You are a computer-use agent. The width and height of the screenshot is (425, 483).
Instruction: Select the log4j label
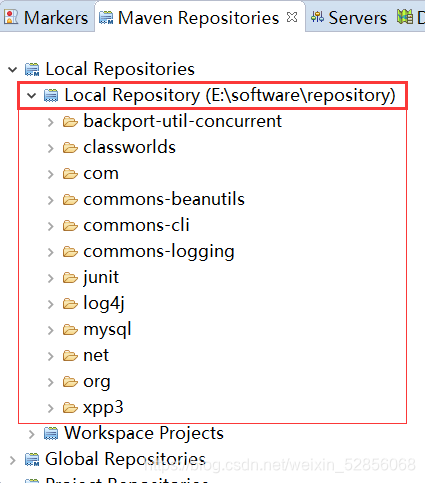click(x=104, y=304)
